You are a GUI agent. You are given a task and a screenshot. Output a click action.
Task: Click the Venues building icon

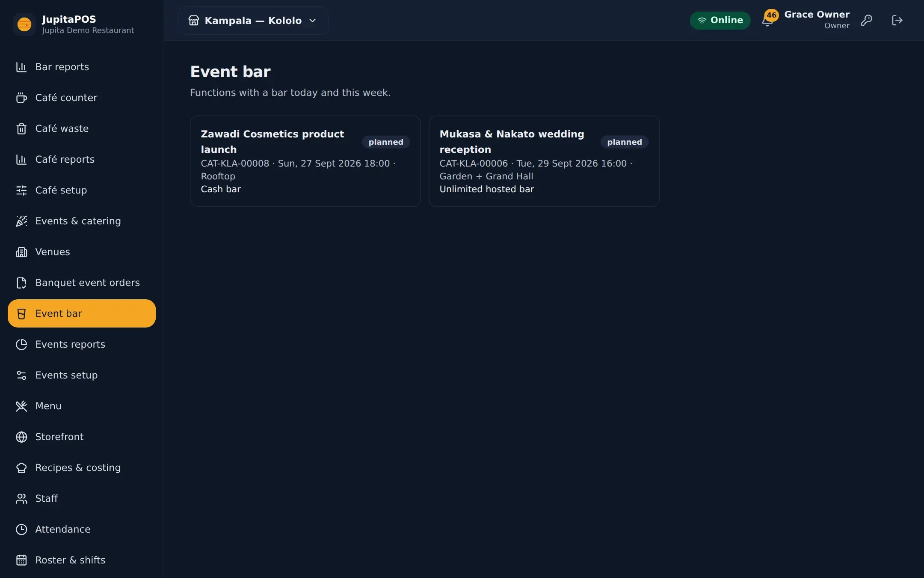[21, 252]
